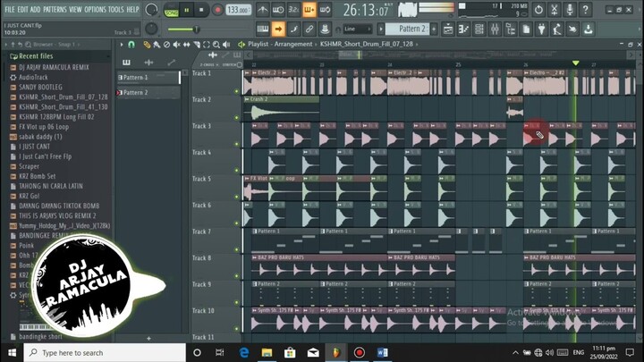This screenshot has height=362, width=644.
Task: Open touch controller hand icon
Action: pos(573,29)
